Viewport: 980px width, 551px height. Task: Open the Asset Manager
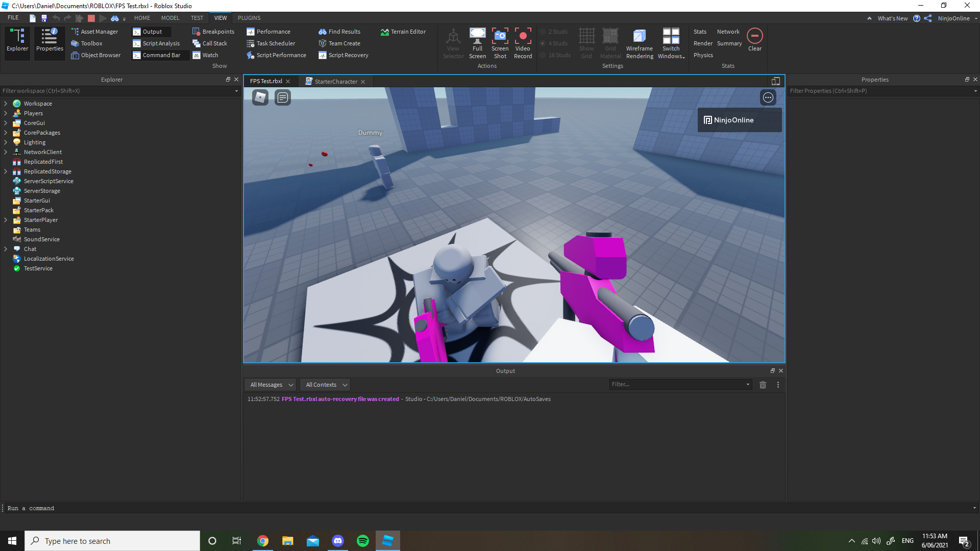click(95, 32)
